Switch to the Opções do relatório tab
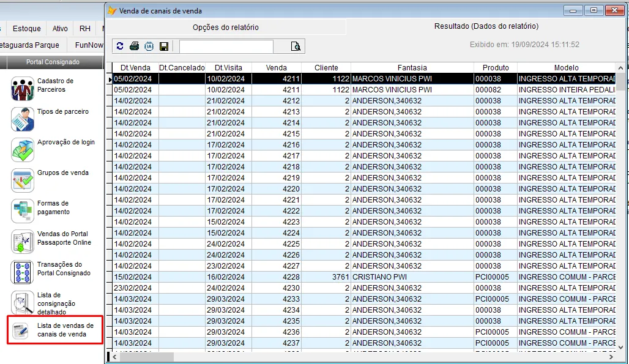629x364 pixels. [x=225, y=28]
